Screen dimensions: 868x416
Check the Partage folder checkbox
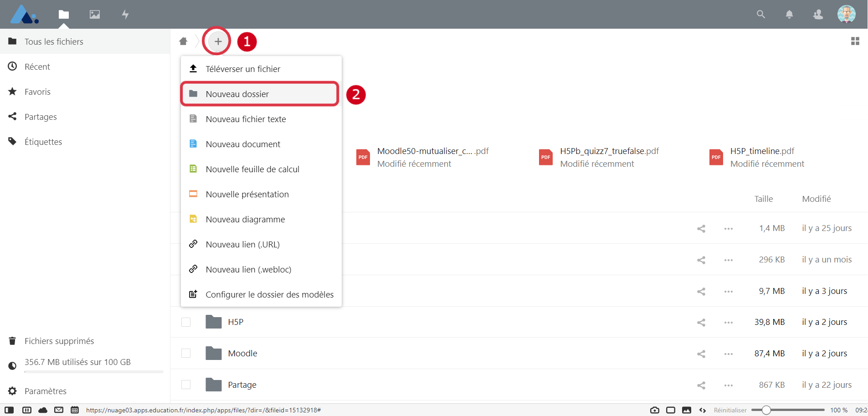[x=186, y=385]
